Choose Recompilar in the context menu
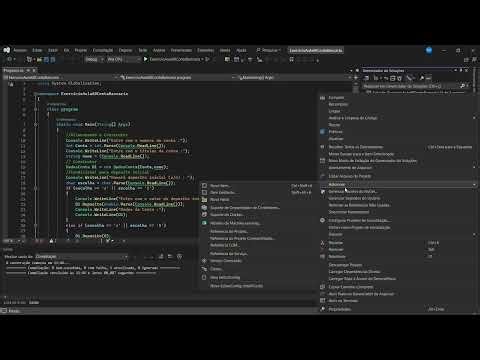The height and width of the screenshot is (360, 480). [398, 104]
